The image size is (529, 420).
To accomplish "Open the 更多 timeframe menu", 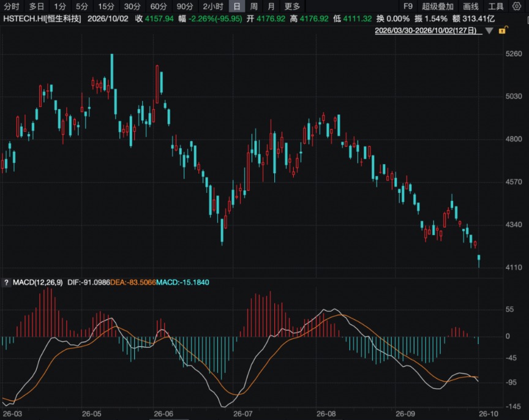I will (292, 6).
